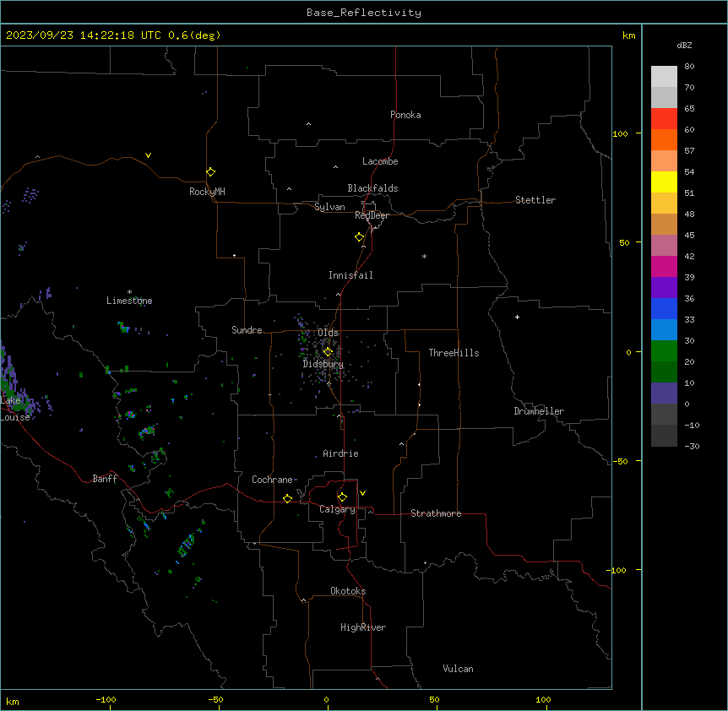Pick the yellow 54-51 dBZ legend swatch

click(x=664, y=182)
